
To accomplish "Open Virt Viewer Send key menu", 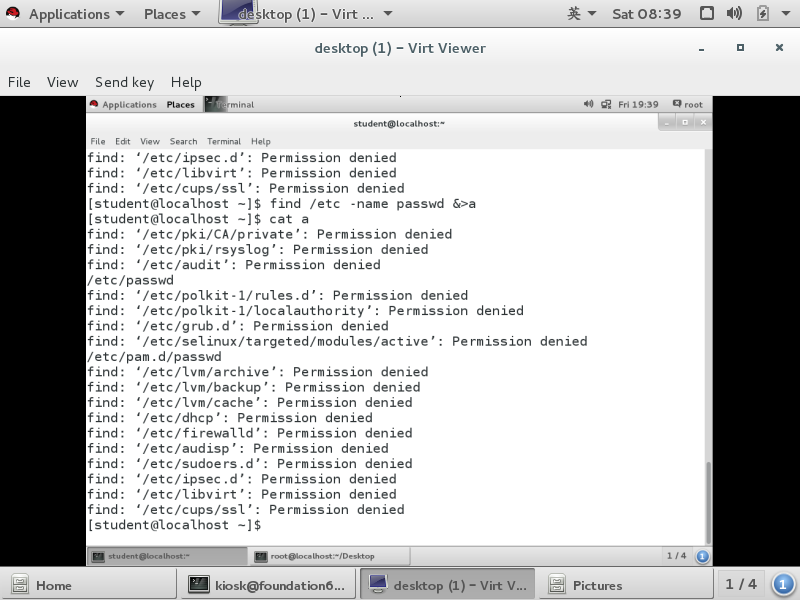I will [x=124, y=82].
